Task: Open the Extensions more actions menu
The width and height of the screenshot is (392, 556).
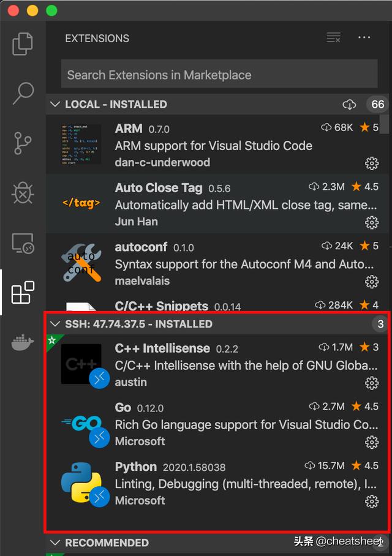Action: [x=364, y=37]
